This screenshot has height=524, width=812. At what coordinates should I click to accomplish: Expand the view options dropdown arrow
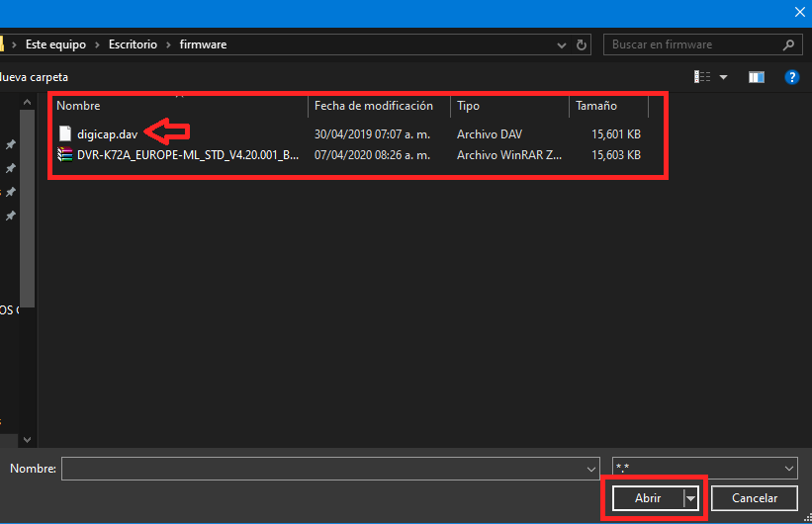[x=723, y=77]
